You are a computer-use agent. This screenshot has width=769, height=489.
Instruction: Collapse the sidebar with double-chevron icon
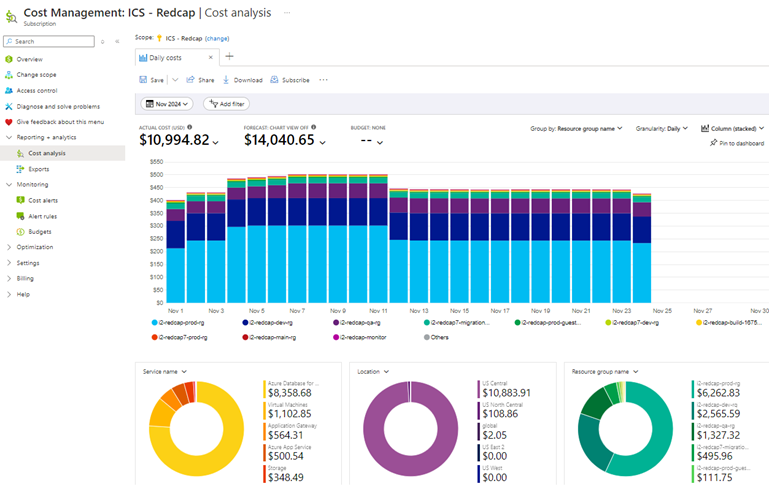[x=117, y=42]
